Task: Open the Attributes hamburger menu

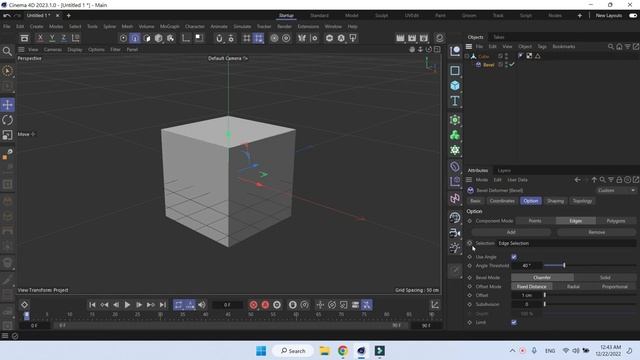Action: (469, 180)
